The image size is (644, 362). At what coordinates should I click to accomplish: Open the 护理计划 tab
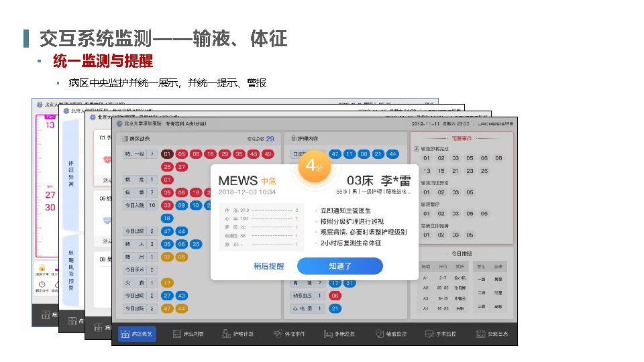237,334
